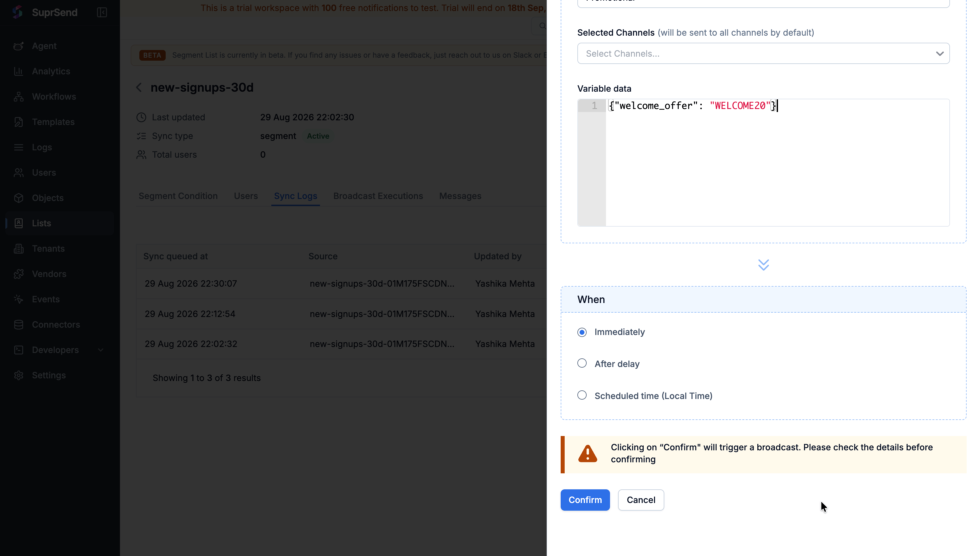Click the Objects cube icon
The height and width of the screenshot is (556, 980).
tap(18, 198)
